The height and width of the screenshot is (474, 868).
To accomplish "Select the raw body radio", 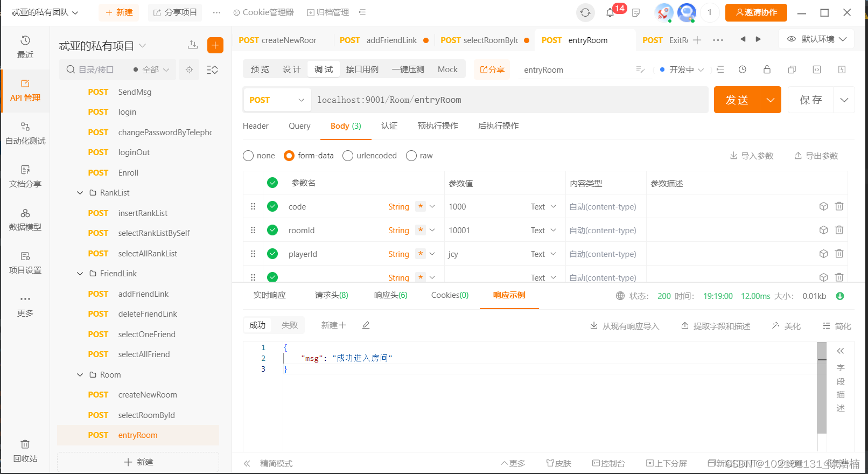I will pyautogui.click(x=411, y=156).
